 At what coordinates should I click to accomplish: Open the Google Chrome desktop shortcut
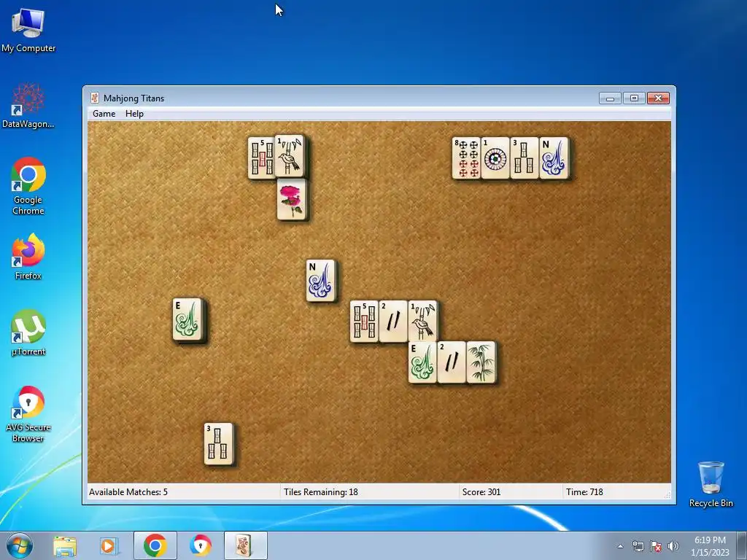point(28,186)
